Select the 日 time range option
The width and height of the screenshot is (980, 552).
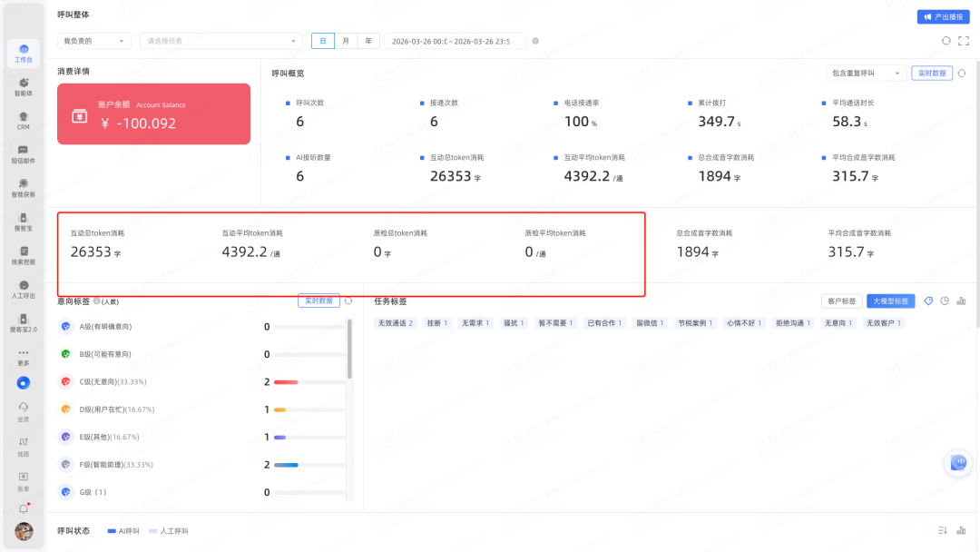click(322, 41)
